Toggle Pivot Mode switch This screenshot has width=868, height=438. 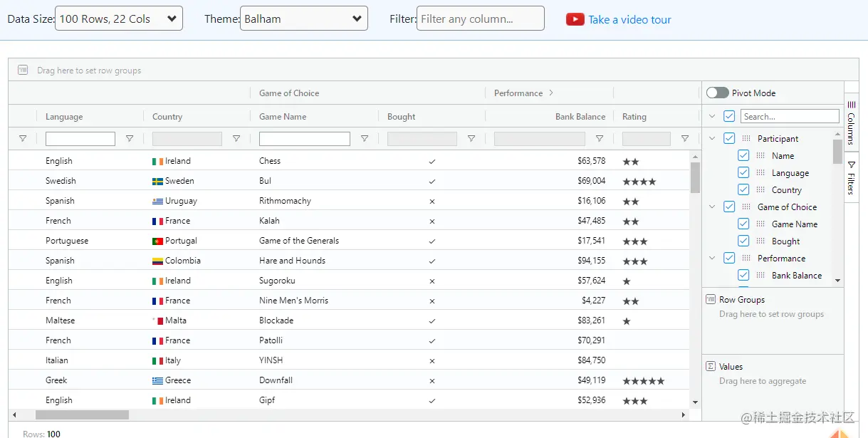point(717,93)
